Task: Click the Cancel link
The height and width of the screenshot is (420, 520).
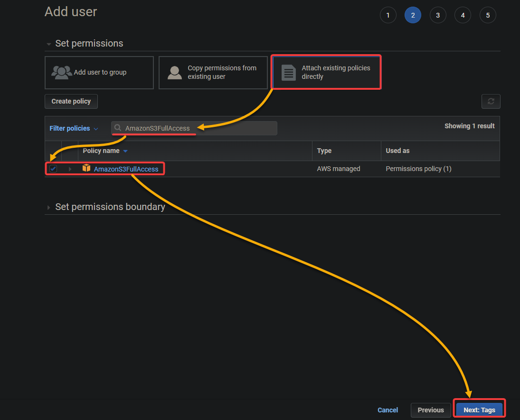Action: [388, 410]
